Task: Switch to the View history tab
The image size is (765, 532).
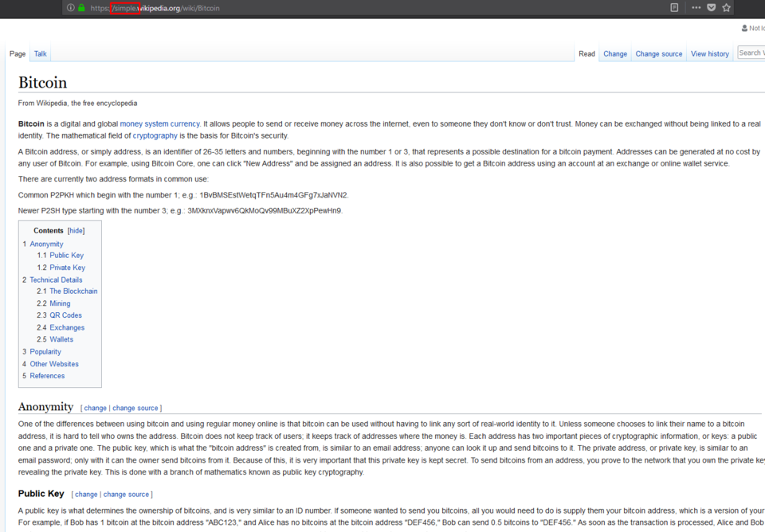Action: (710, 53)
